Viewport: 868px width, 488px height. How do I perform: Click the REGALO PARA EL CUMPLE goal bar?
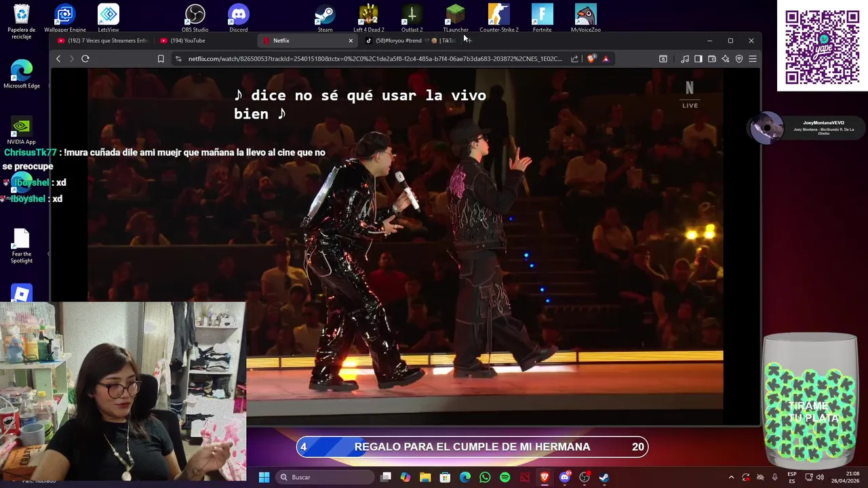472,447
